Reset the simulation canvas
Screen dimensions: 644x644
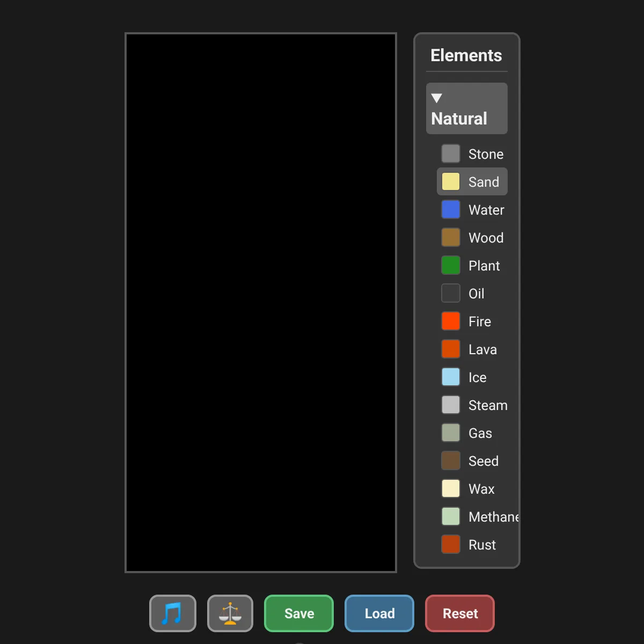click(459, 613)
